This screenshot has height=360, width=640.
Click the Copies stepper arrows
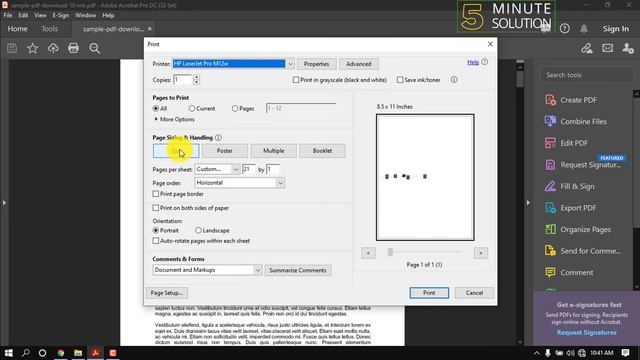[196, 80]
